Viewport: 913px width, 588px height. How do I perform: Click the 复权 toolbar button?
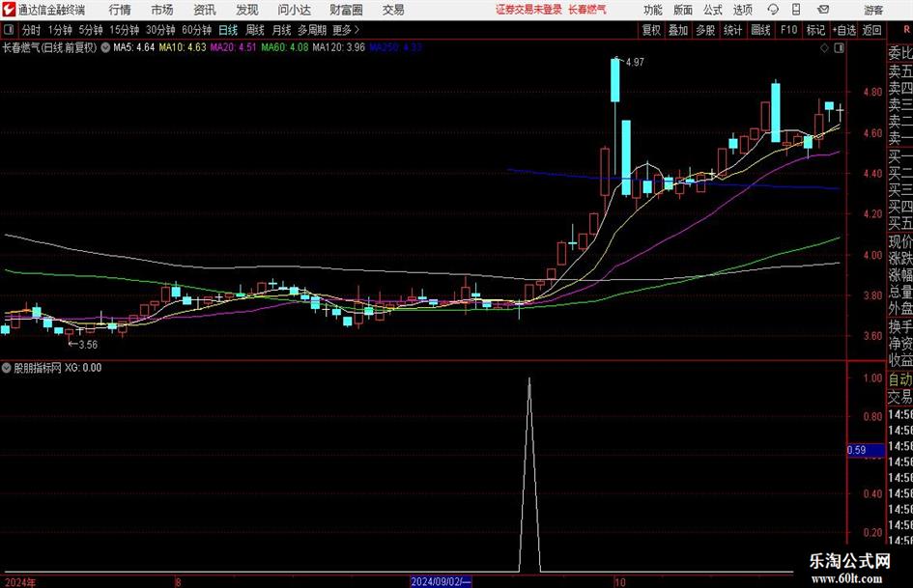[651, 30]
